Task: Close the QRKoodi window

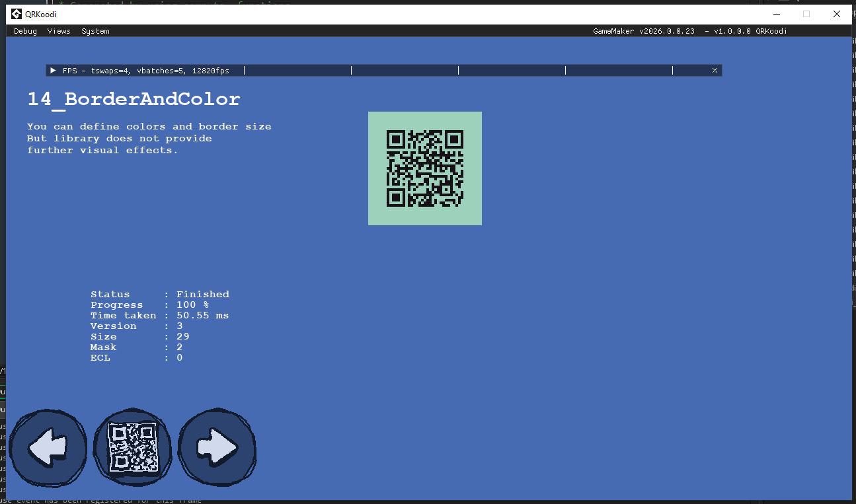Action: (837, 14)
